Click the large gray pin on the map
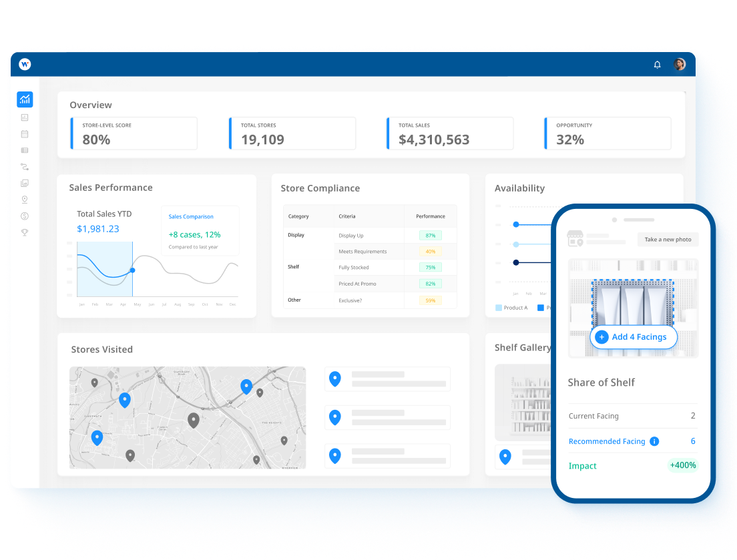This screenshot has height=560, width=737. (194, 420)
